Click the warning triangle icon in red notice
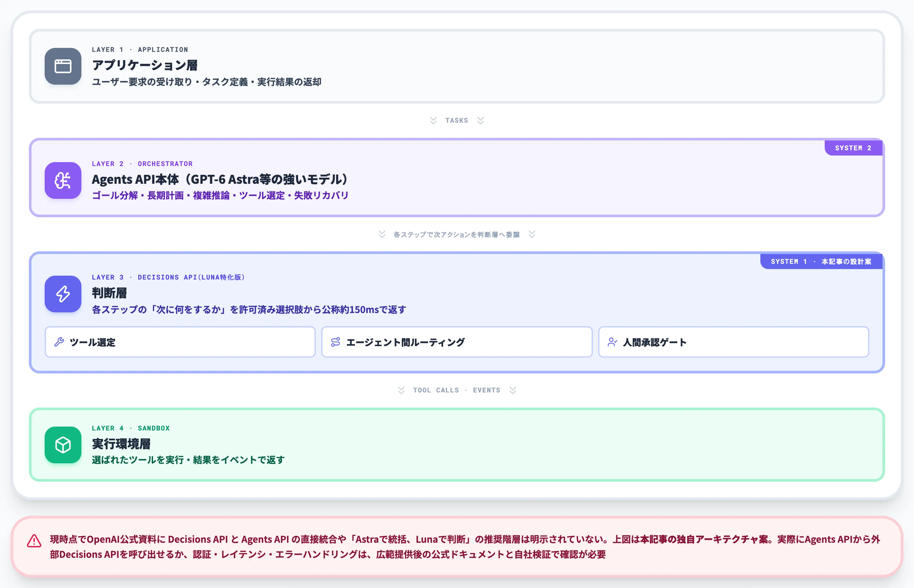The height and width of the screenshot is (588, 914). click(34, 541)
